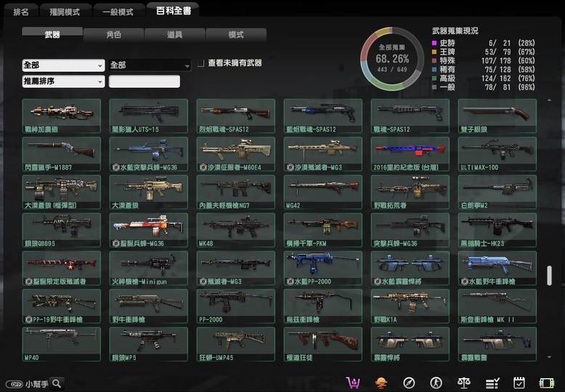565x392 pixels.
Task: Select the 藍焰戰魂-SPAS12 weapon card
Action: 323,116
